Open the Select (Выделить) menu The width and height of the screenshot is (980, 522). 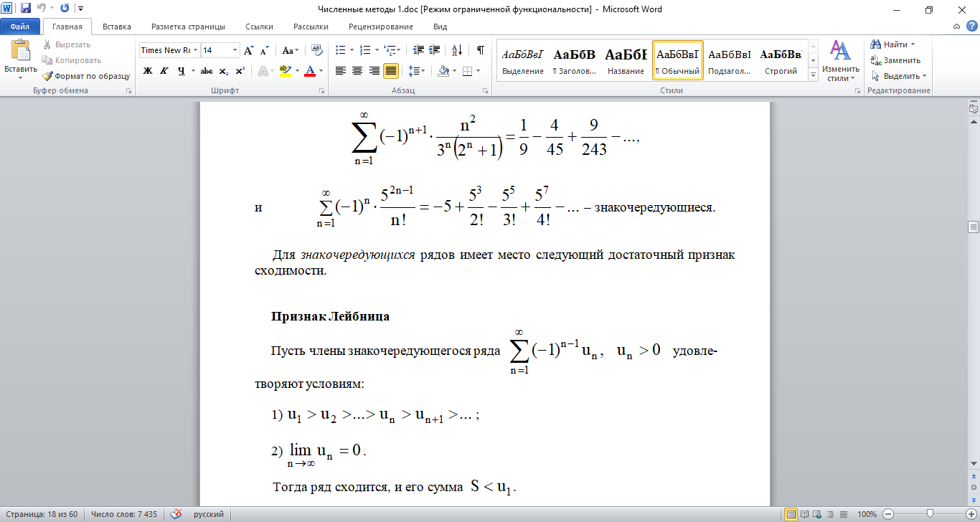898,76
